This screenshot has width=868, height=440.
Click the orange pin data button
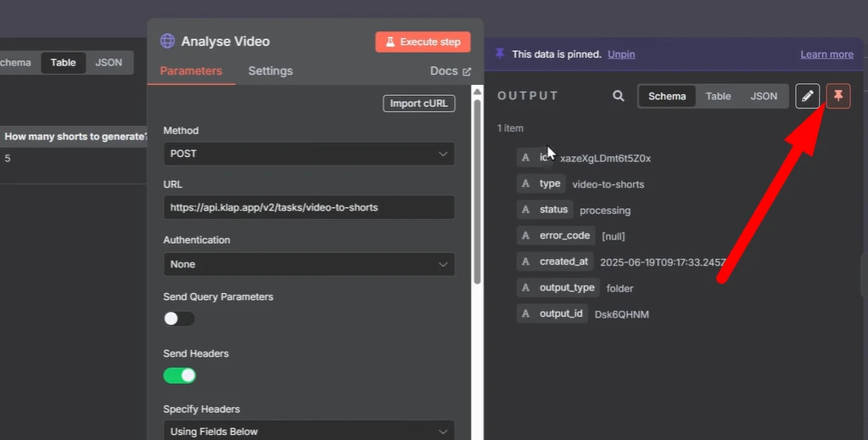[838, 96]
